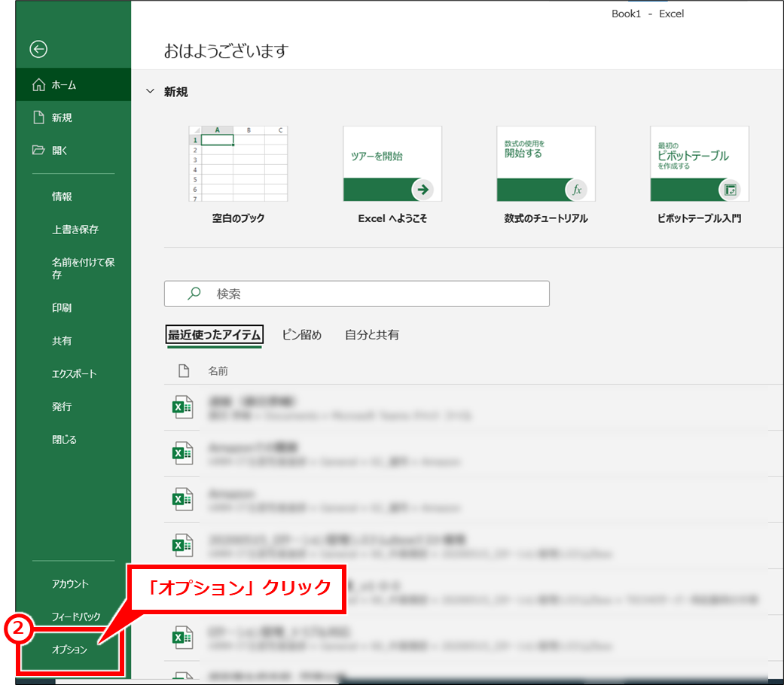Click the new document icon beside 新規

[x=38, y=117]
